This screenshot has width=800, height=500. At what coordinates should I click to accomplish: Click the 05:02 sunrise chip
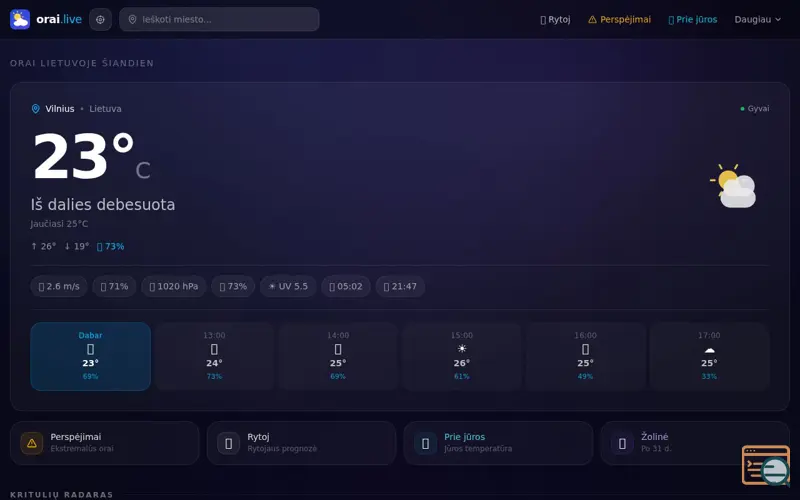tap(346, 286)
